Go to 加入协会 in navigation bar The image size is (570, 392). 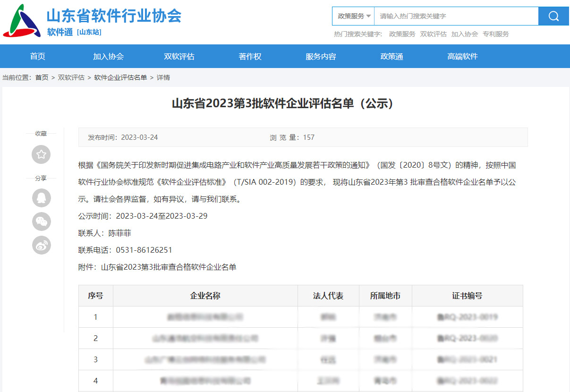pyautogui.click(x=108, y=57)
